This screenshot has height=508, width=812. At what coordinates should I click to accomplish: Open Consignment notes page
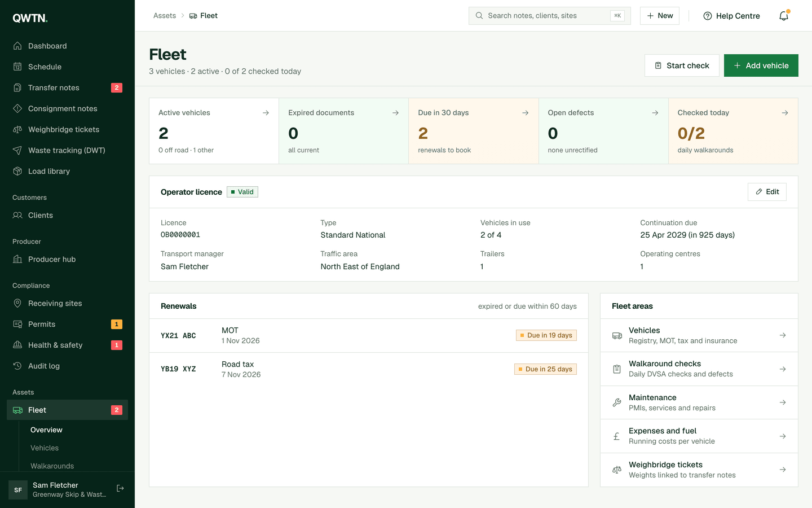coord(67,108)
